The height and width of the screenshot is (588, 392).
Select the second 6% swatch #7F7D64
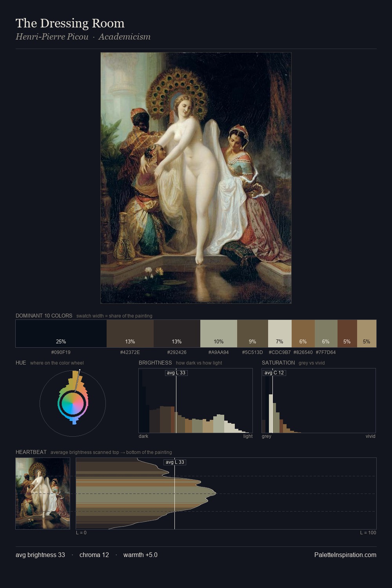[x=326, y=334]
